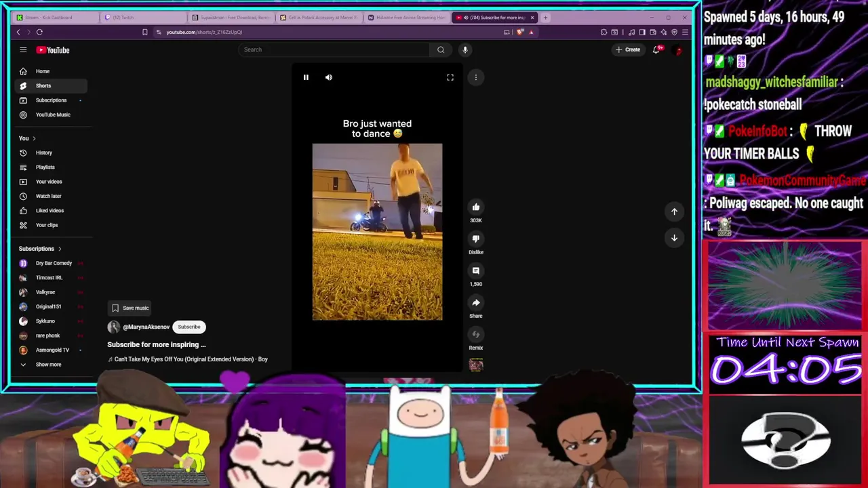Open the @MarynaAksenov channel avatar
Viewport: 868px width, 488px height.
coord(113,327)
